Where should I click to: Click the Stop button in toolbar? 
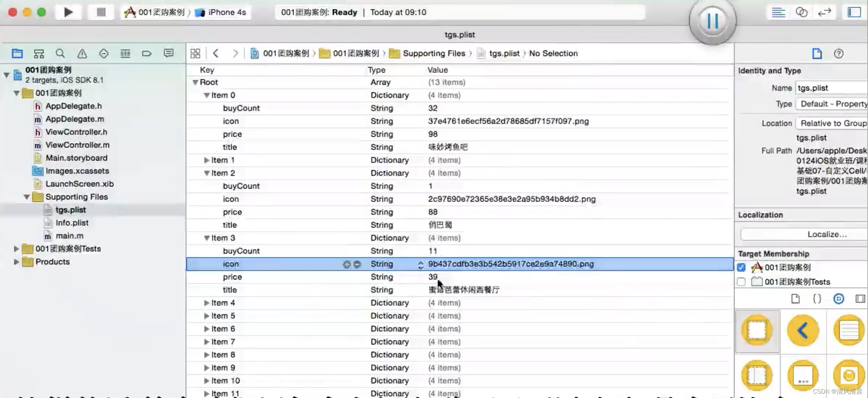[101, 12]
